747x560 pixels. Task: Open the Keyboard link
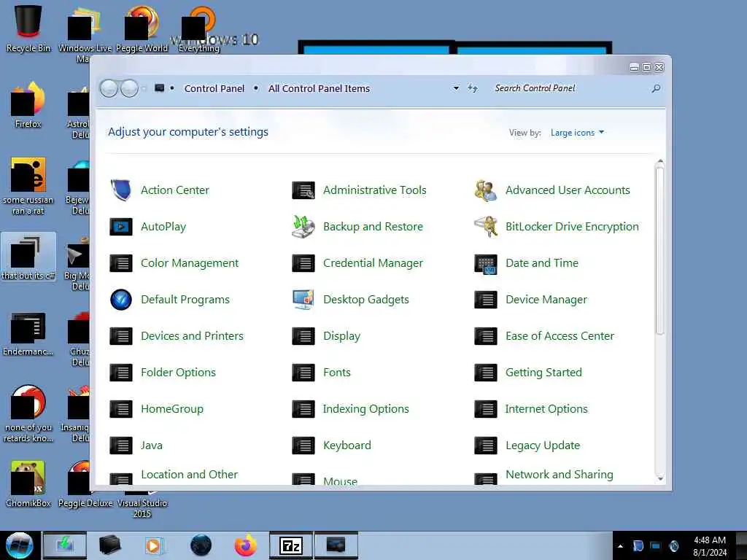click(x=347, y=446)
